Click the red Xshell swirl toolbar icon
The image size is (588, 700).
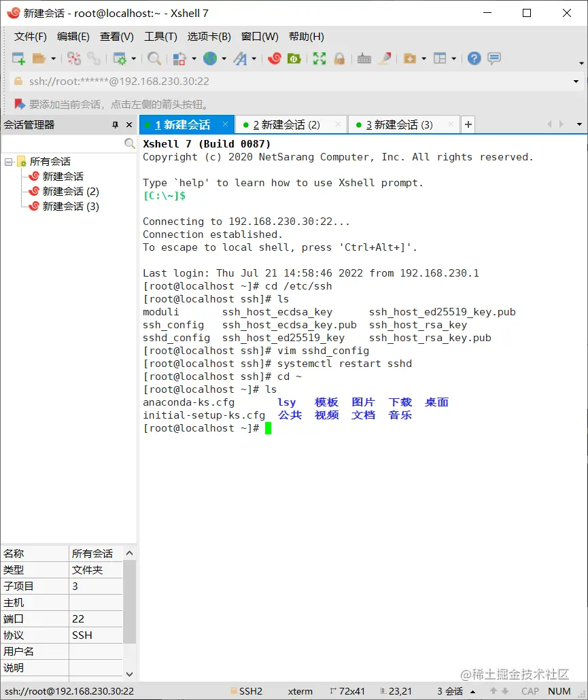click(275, 58)
